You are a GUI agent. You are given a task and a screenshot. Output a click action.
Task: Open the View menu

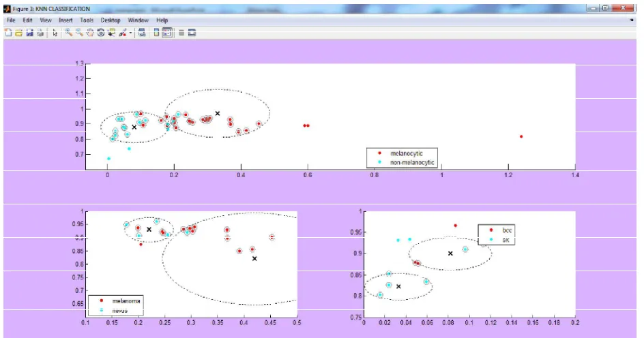point(46,20)
